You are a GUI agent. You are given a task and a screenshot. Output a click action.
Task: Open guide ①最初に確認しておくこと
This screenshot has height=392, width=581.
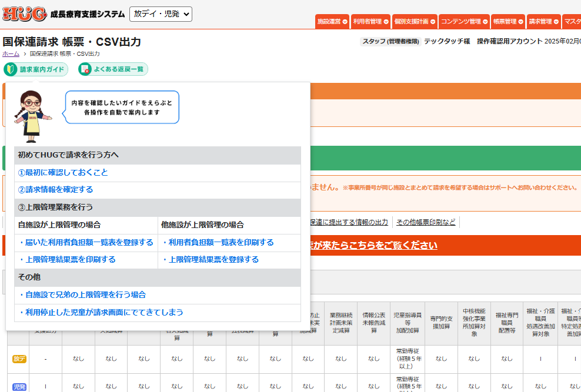coord(63,173)
